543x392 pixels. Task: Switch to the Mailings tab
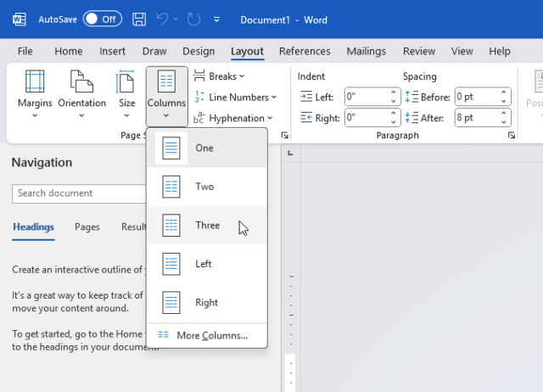366,51
